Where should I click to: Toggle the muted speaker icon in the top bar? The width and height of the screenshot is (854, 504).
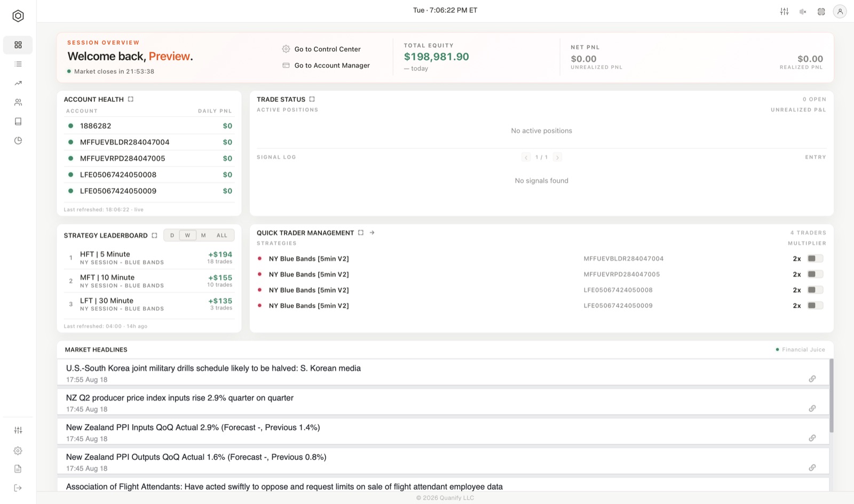tap(803, 11)
